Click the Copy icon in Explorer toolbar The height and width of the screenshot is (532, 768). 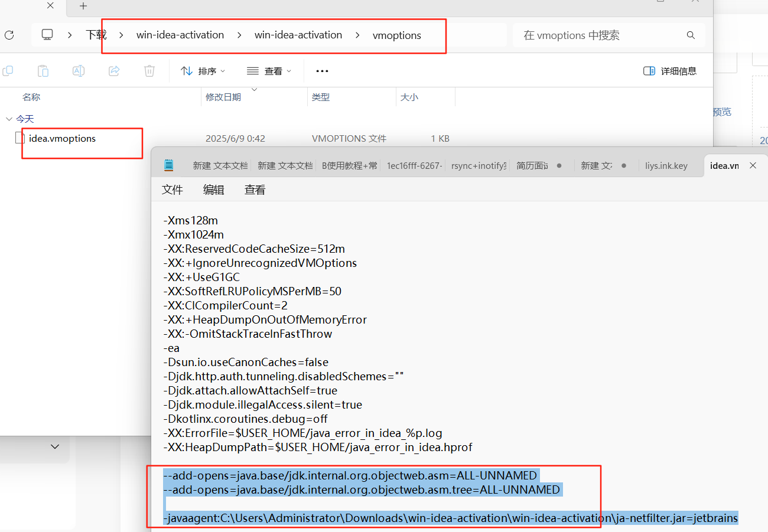(x=8, y=71)
